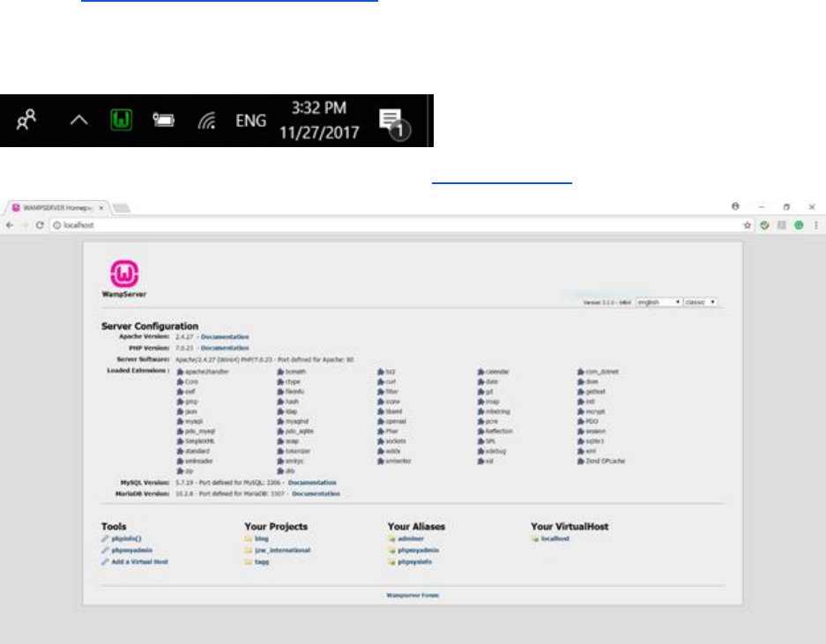Select the WAMPSERVER Homepage browser tab

(57, 208)
